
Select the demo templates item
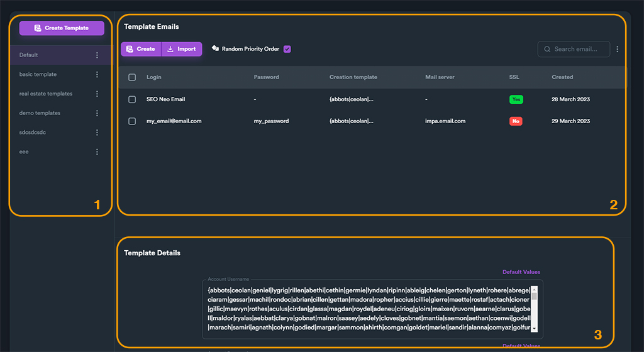40,113
